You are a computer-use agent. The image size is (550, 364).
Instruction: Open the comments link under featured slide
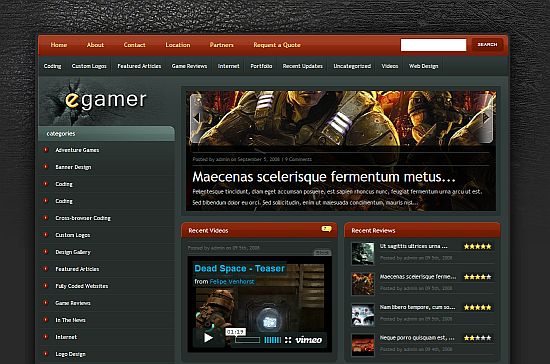click(x=298, y=159)
